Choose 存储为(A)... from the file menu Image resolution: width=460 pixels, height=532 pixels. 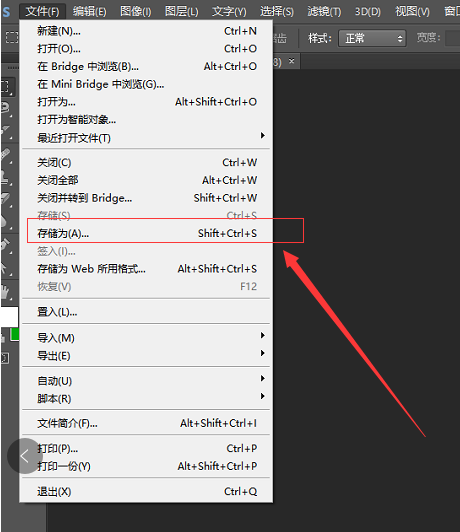146,233
